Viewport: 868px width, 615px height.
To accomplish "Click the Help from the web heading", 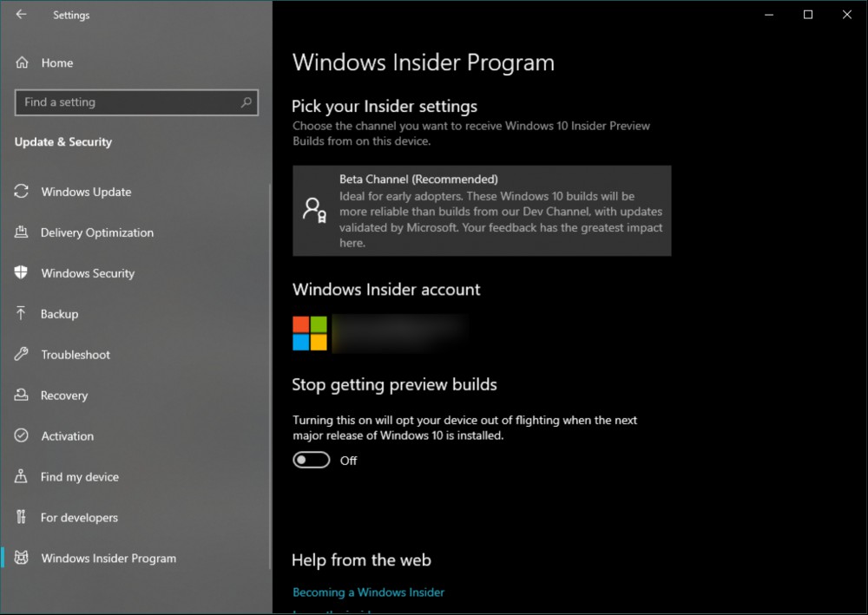I will tap(361, 559).
